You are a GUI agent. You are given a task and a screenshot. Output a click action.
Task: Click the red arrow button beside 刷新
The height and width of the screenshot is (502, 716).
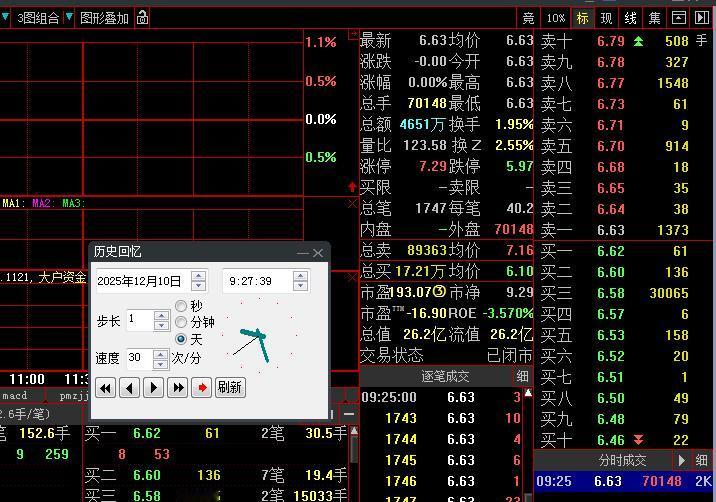(x=201, y=388)
